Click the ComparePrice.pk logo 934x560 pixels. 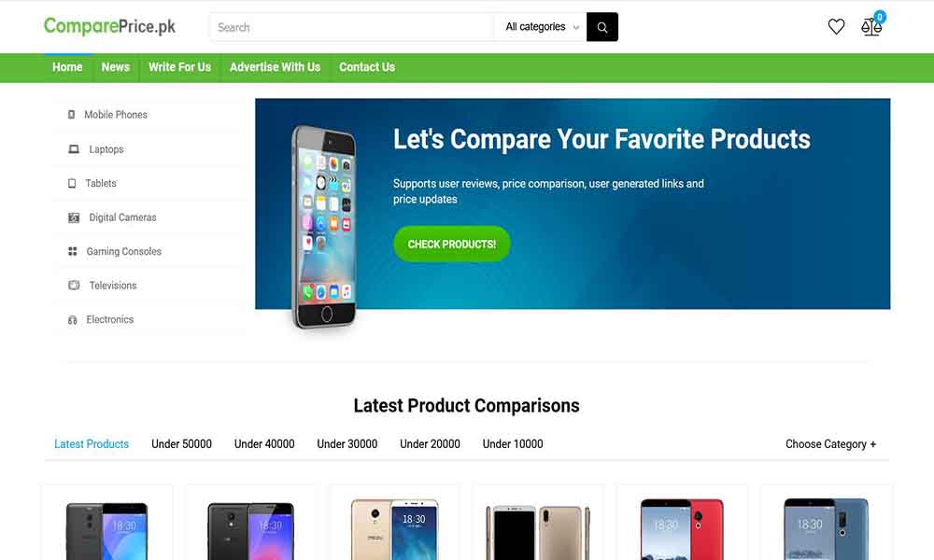click(x=109, y=26)
